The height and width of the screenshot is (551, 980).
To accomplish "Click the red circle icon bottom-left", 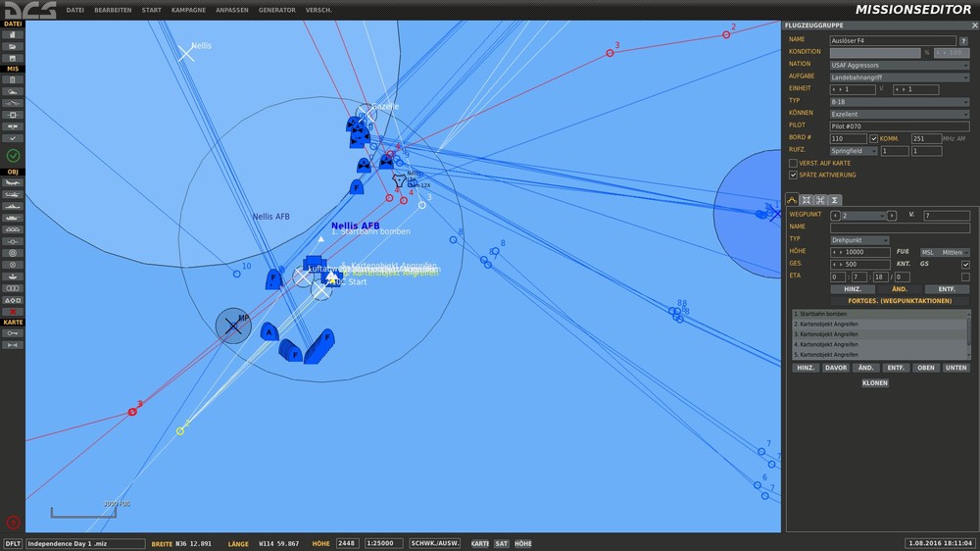I will [13, 523].
